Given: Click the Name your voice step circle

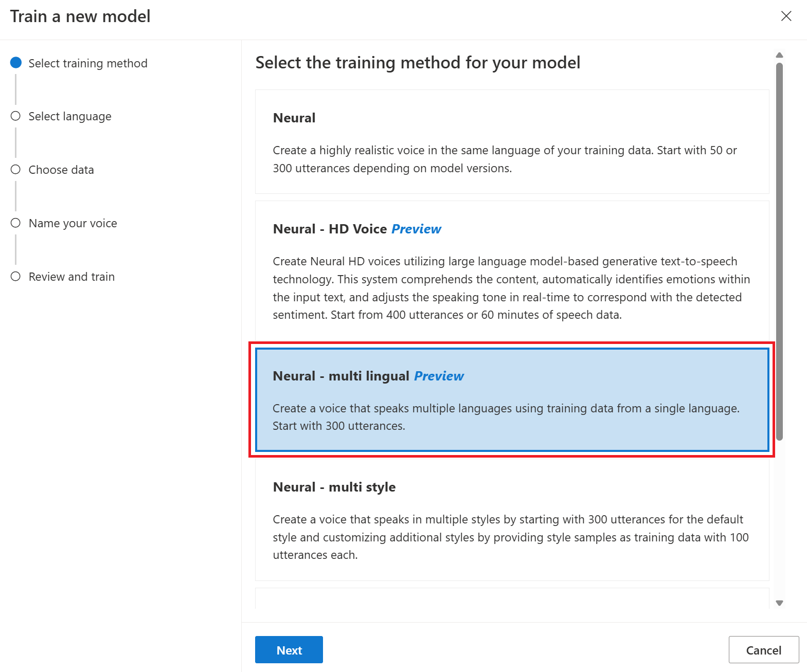Looking at the screenshot, I should [x=16, y=223].
